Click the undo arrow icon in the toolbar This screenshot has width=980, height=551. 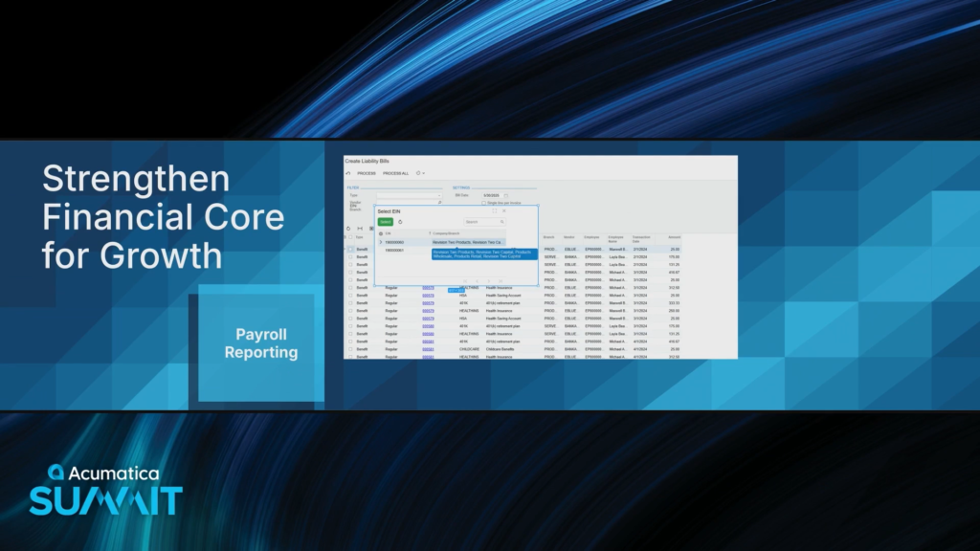[x=348, y=173]
